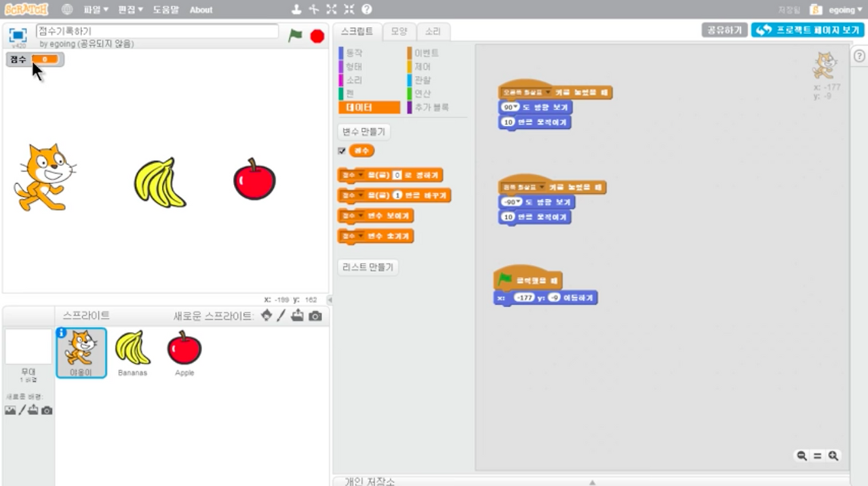Toggle the 점수 variable monitor checkbox
This screenshot has width=868, height=486.
(342, 151)
